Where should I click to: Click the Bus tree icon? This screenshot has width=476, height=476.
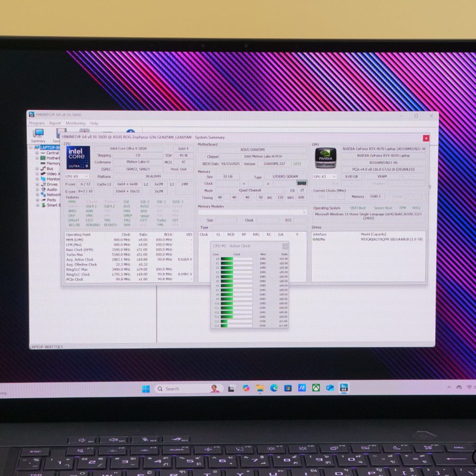(x=43, y=169)
